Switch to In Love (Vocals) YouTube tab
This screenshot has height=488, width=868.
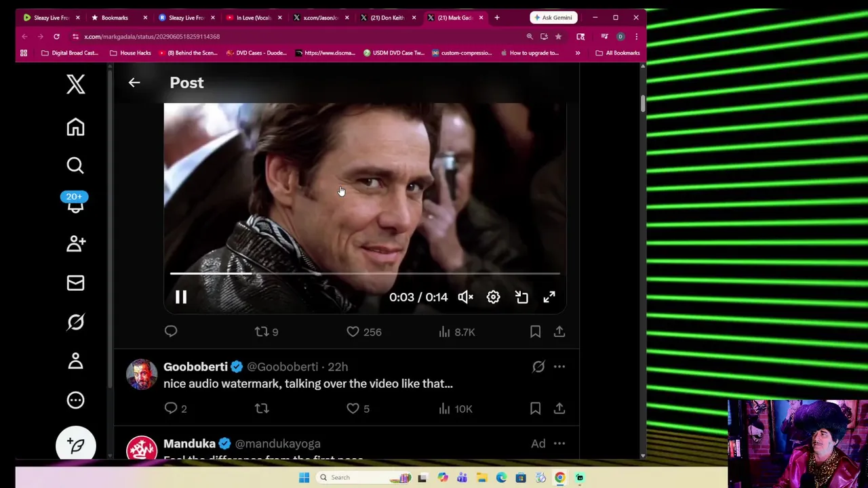click(254, 18)
